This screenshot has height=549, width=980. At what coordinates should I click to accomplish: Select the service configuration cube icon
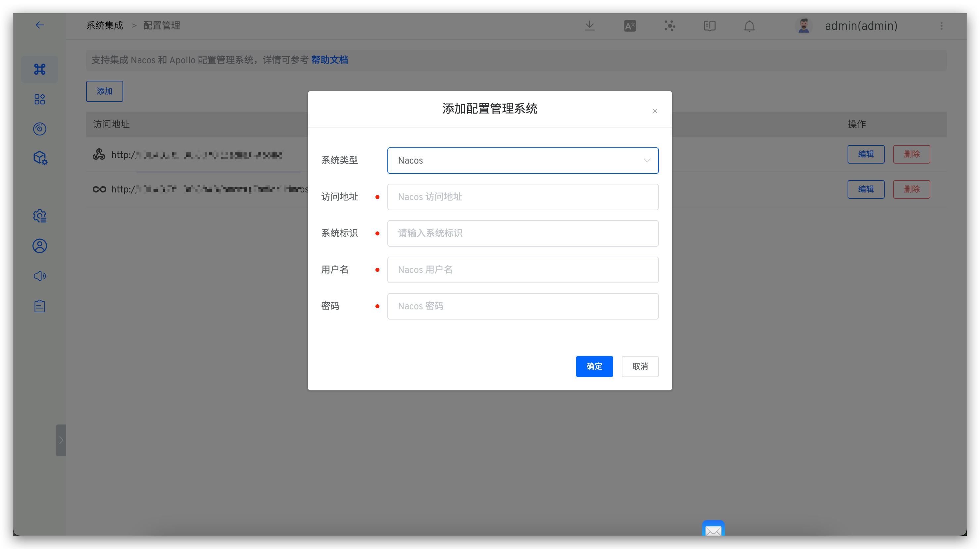tap(40, 158)
